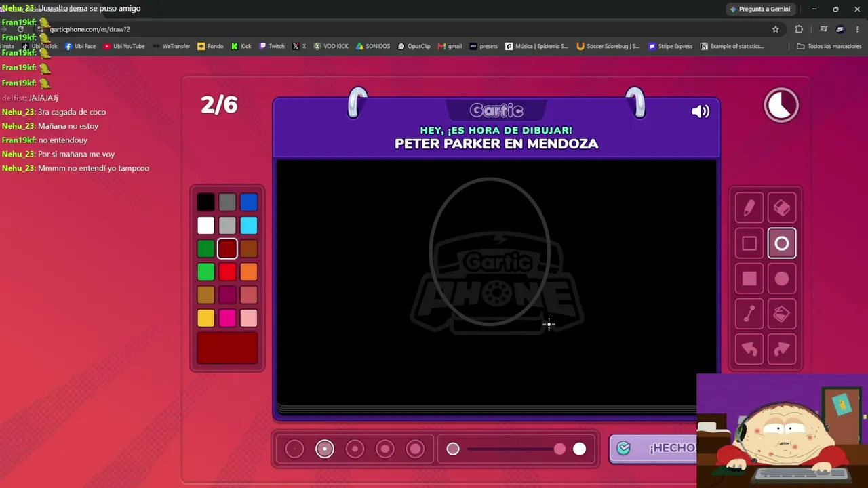The height and width of the screenshot is (488, 868).
Task: Activate the paint bucket fill tool
Action: tap(782, 314)
